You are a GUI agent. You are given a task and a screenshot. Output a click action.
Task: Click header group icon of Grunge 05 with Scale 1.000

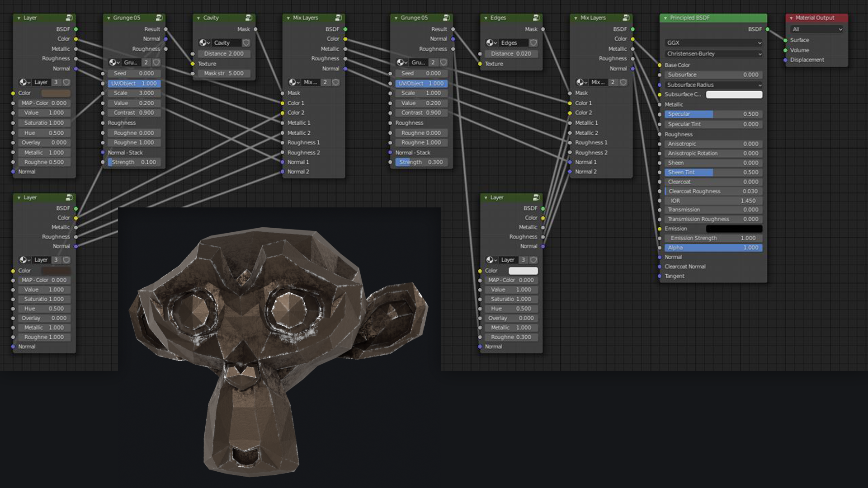(x=446, y=18)
